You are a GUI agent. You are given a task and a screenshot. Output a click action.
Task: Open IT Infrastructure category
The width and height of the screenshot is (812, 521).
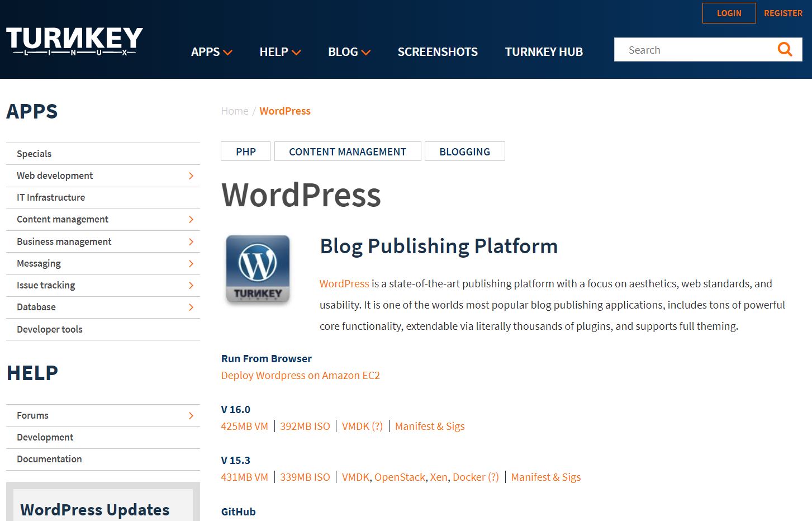pyautogui.click(x=51, y=197)
